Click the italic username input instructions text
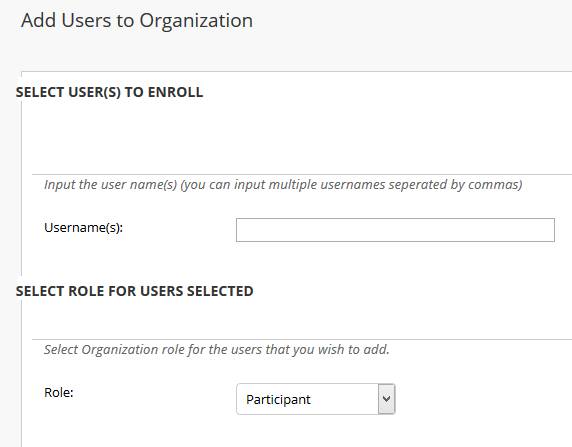 point(283,185)
